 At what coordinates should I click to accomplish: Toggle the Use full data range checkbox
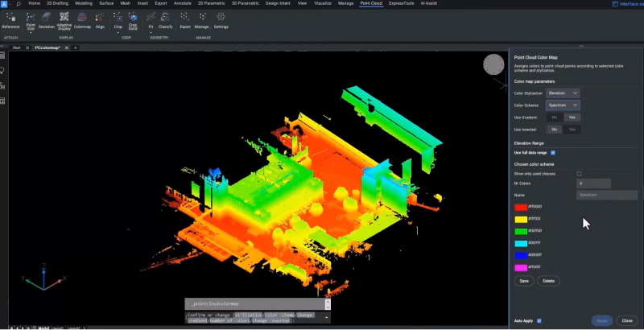(553, 152)
